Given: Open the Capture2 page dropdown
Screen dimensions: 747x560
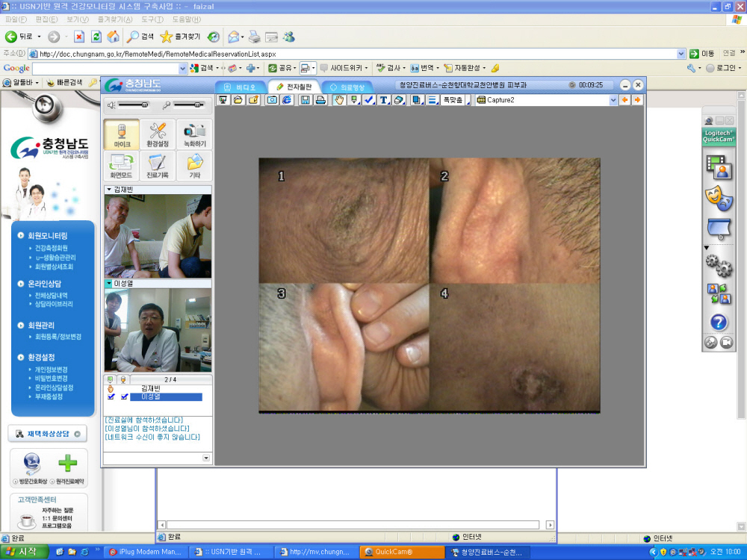Looking at the screenshot, I should pos(613,100).
